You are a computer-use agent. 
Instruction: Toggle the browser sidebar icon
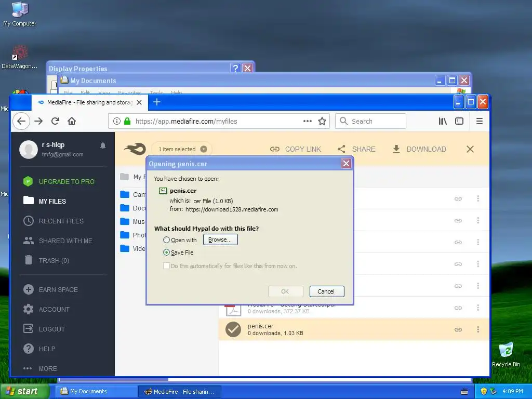pyautogui.click(x=459, y=121)
